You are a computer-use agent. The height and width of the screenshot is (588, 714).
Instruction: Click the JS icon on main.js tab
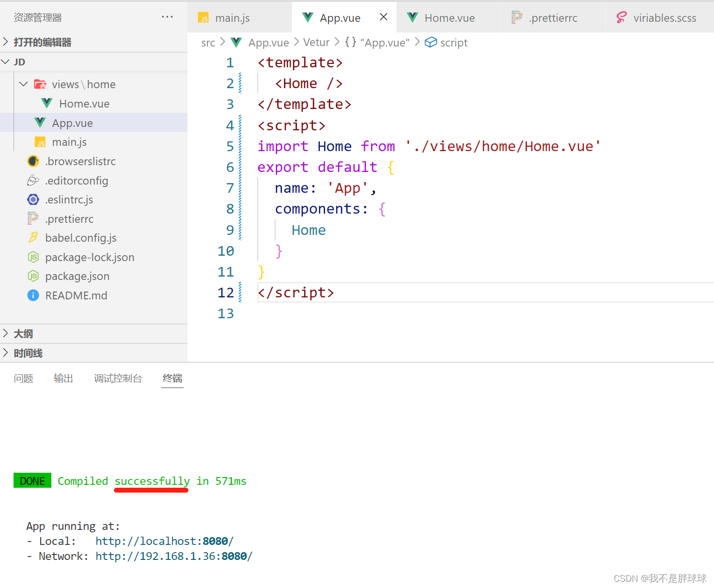203,18
